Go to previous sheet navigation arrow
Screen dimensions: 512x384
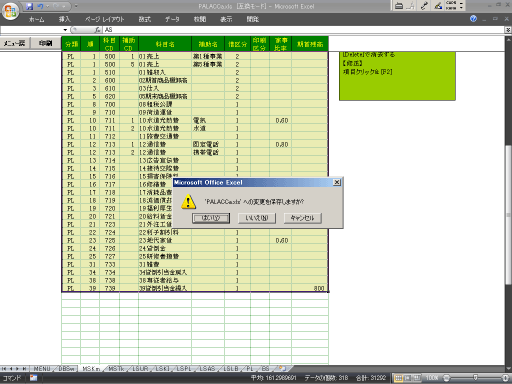tap(11, 369)
